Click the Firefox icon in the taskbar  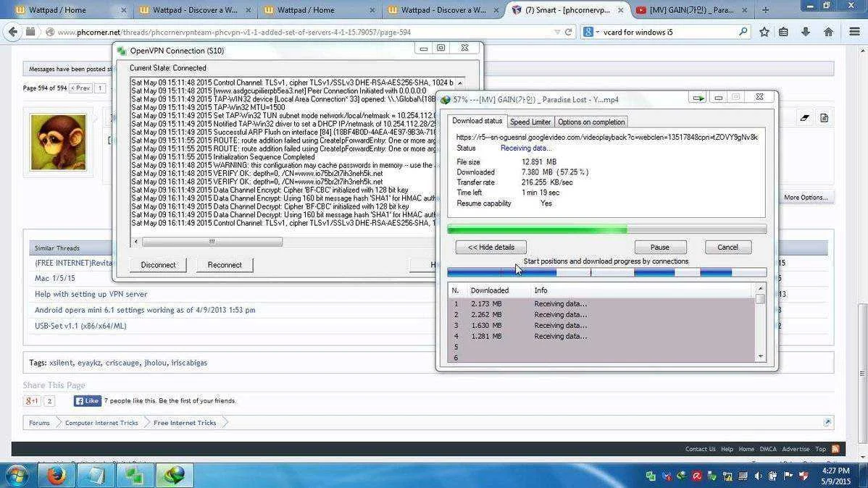pyautogui.click(x=56, y=475)
